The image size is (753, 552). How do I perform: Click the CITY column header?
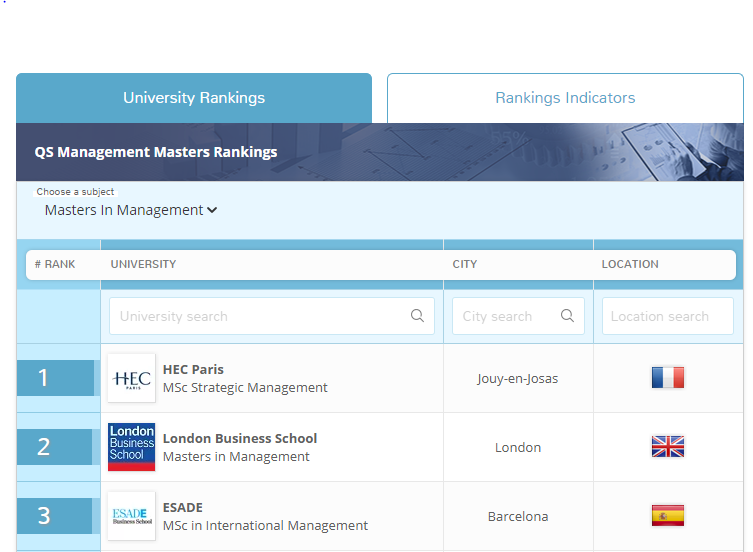[x=464, y=264]
